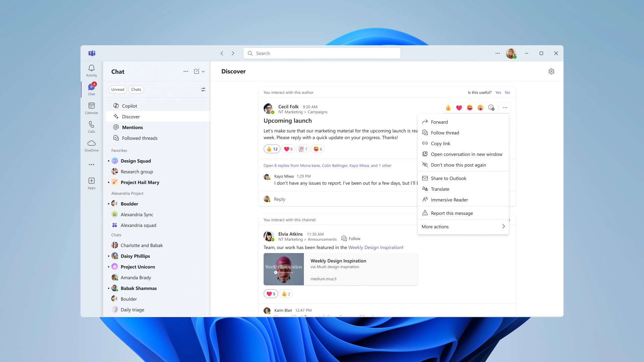Choose Translate in the message menu
644x362 pixels.
(440, 189)
